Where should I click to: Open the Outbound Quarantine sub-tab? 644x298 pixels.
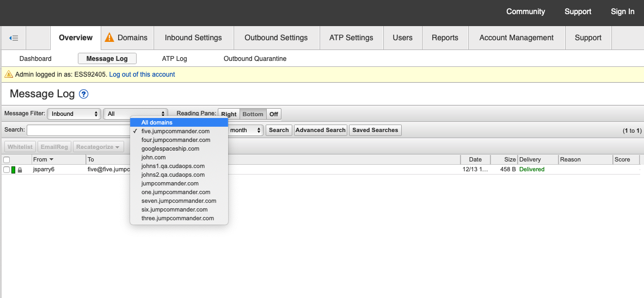tap(255, 59)
